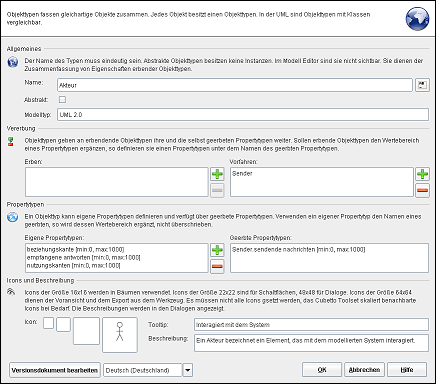Open the language dropdown arrow
436x384 pixels.
(188, 370)
